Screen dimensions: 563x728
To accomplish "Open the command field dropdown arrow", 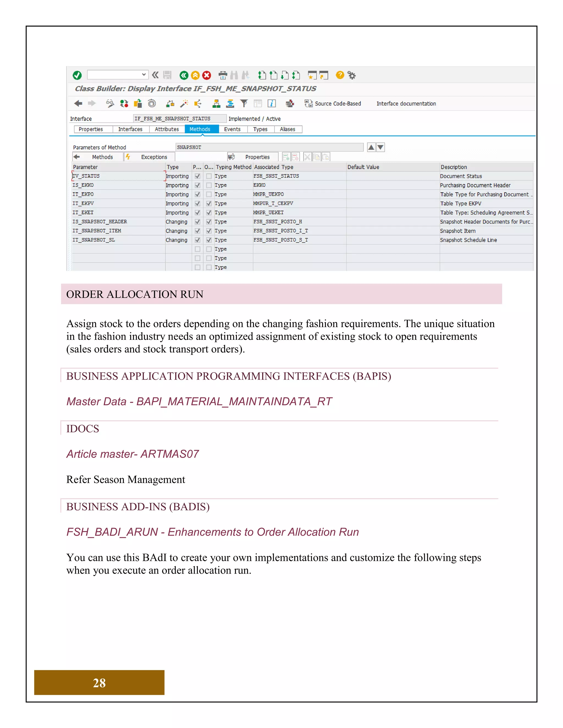I will [x=144, y=75].
